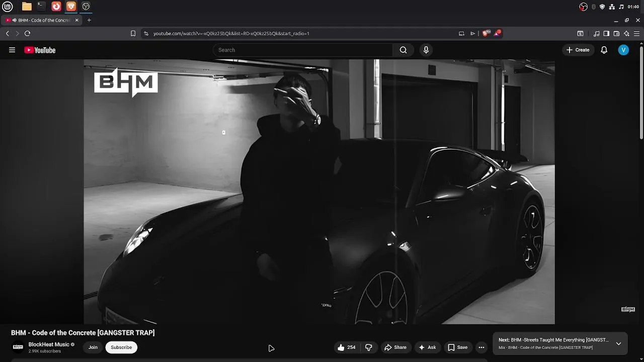The height and width of the screenshot is (362, 644).
Task: Open site settings icon in address bar
Action: 146,33
